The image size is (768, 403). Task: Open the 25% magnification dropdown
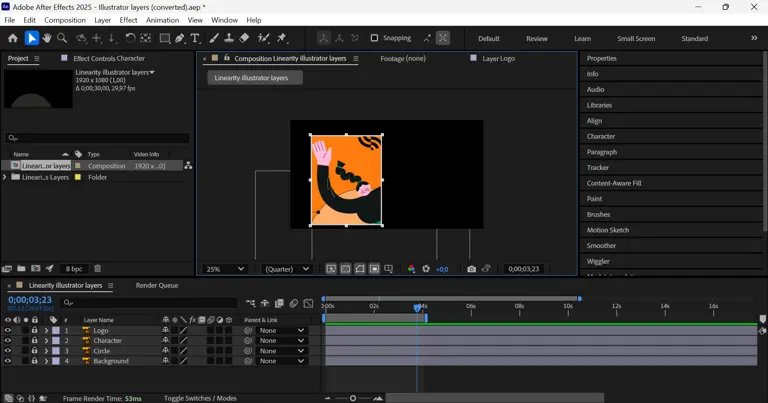pos(225,269)
